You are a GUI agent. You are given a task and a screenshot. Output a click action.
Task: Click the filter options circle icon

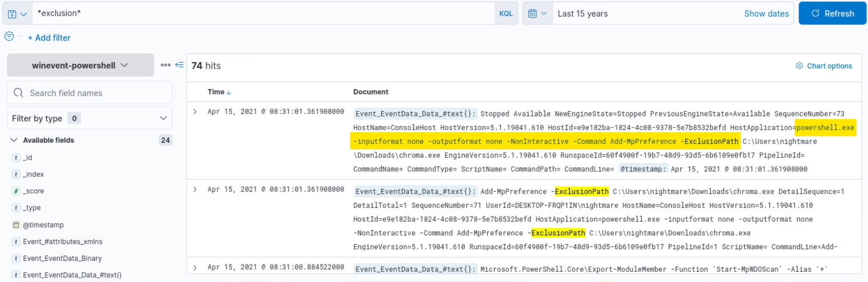[x=9, y=36]
